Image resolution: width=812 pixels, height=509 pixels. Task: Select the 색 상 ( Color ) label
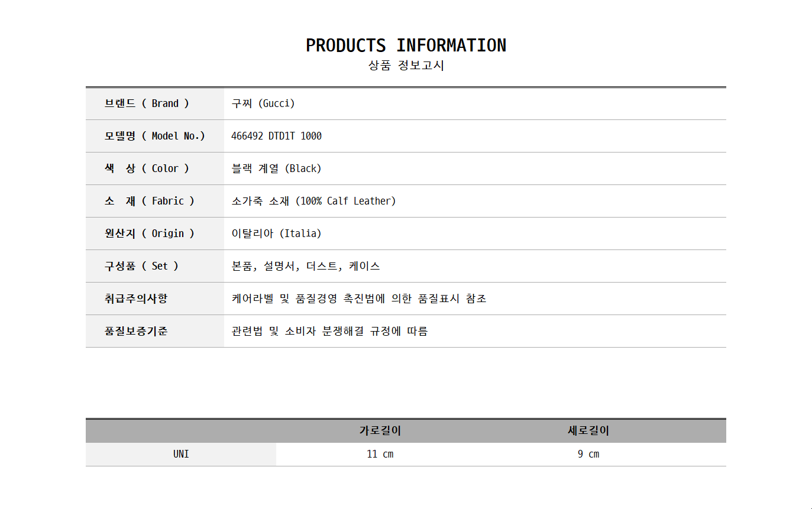147,168
